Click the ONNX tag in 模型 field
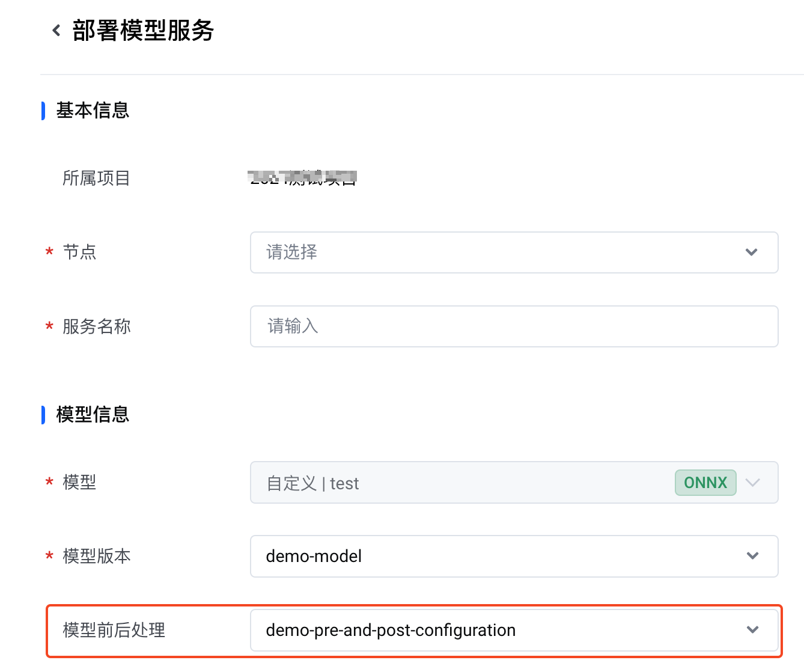The image size is (804, 672). click(x=705, y=483)
